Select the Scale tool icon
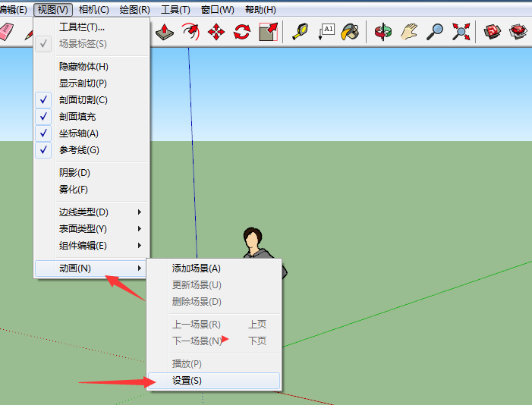532x405 pixels. 268,32
